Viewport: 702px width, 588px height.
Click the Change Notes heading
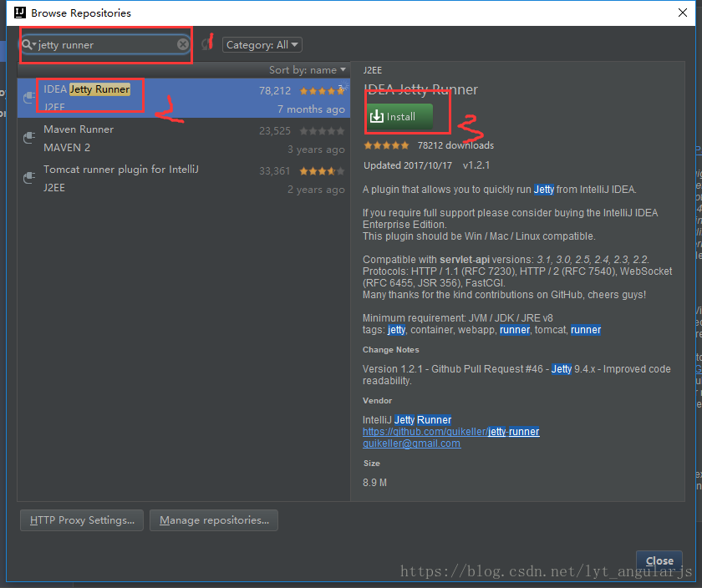click(391, 350)
